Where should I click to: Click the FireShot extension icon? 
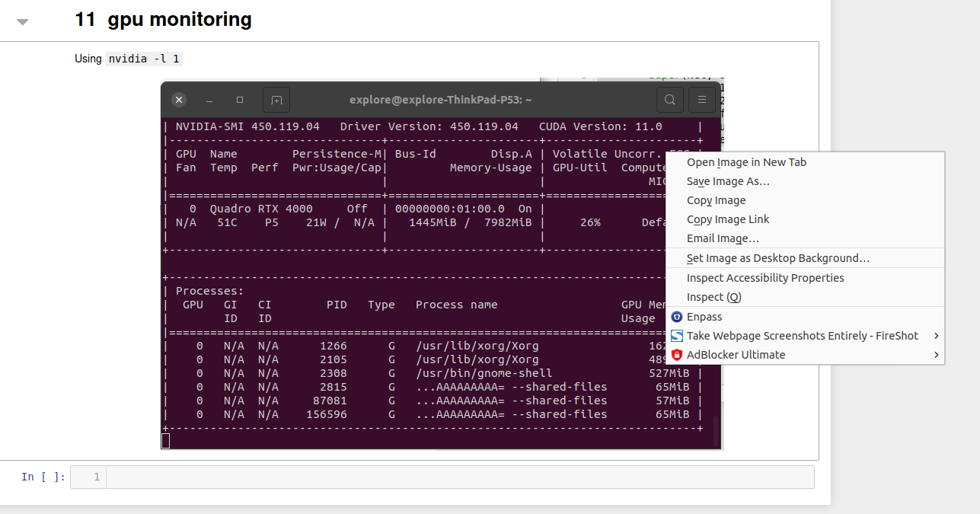point(677,335)
